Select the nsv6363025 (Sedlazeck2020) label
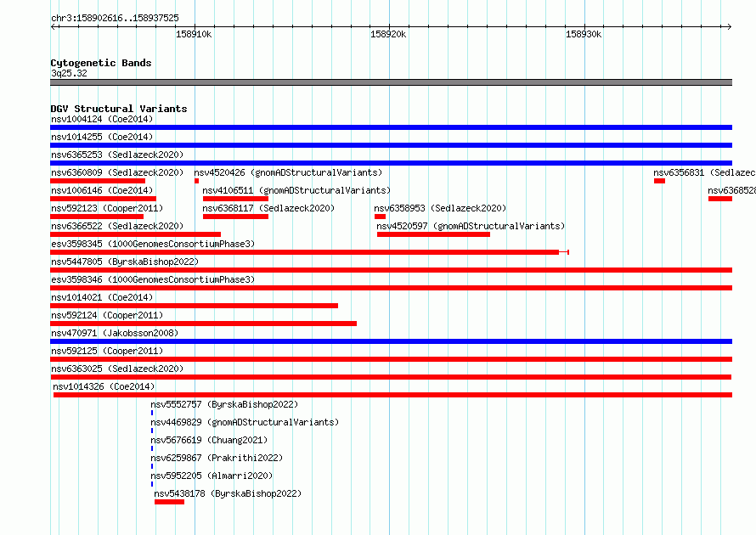Screen dimensions: 756x535 (x=117, y=369)
